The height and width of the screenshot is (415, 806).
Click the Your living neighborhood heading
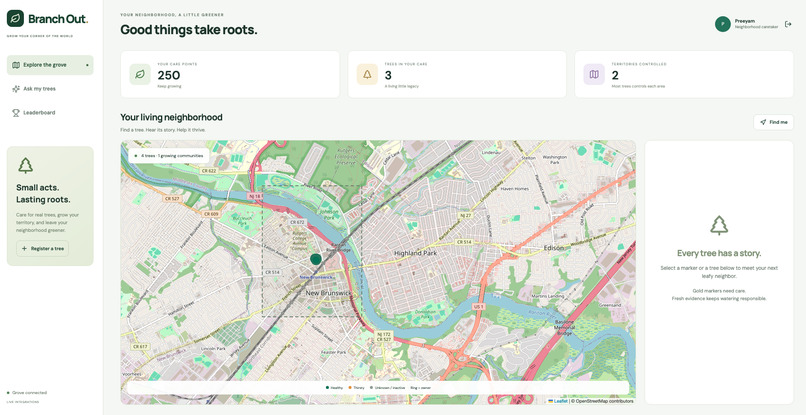tap(171, 117)
